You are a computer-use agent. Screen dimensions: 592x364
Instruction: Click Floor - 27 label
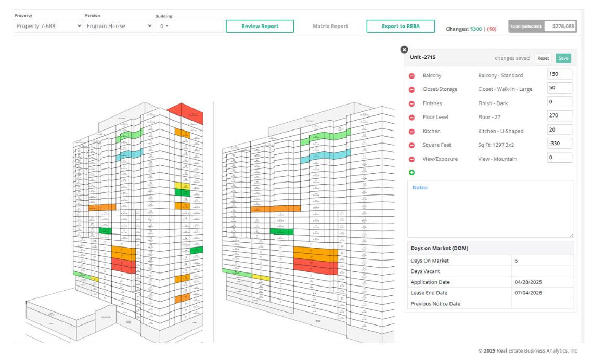(x=490, y=117)
